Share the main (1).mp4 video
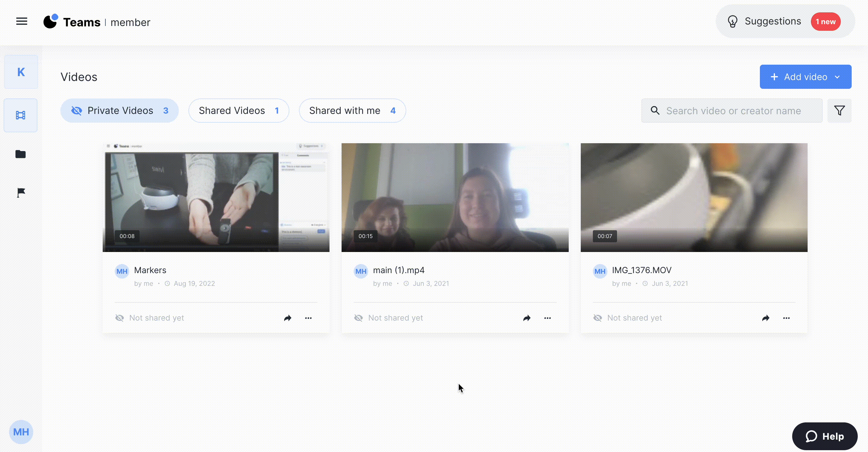The image size is (868, 452). coord(527,318)
